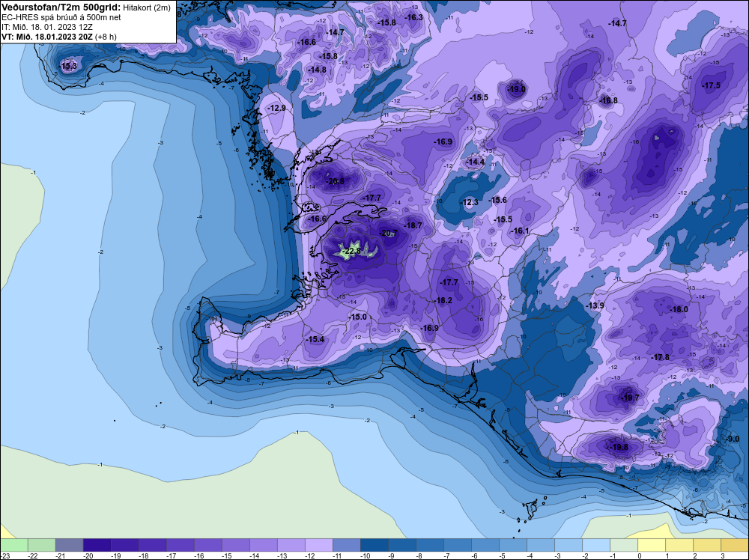Pick the -17.8 temperature label
The width and height of the screenshot is (749, 560).
[x=661, y=357]
